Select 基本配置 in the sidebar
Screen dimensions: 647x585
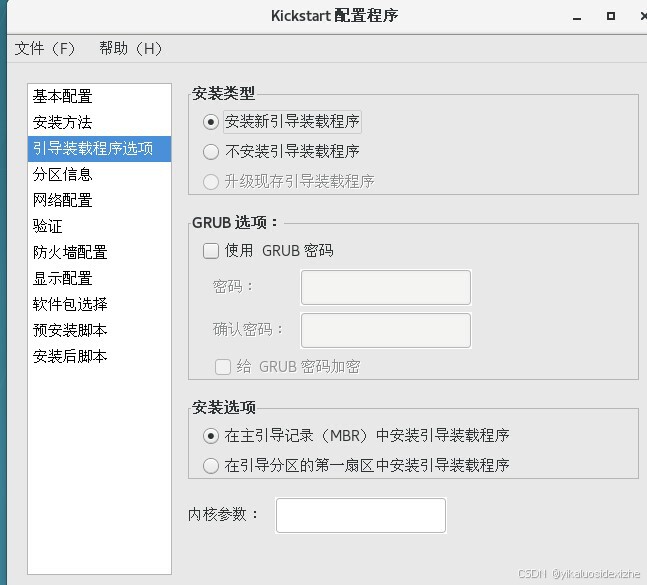click(99, 97)
